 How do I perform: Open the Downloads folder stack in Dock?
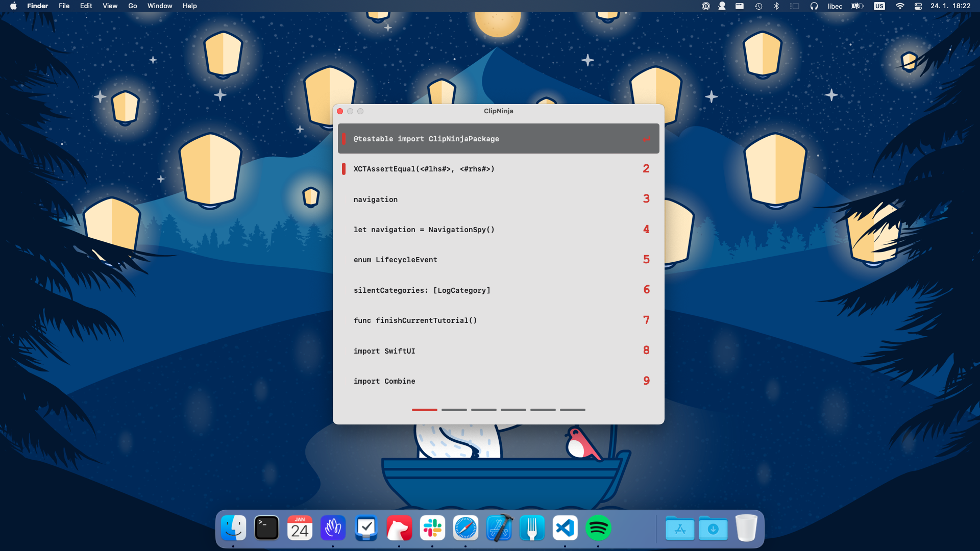pos(713,528)
